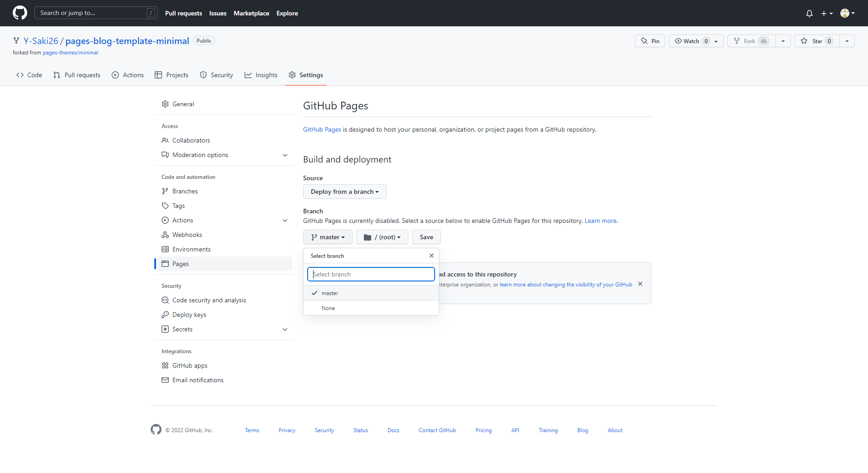Save the Pages branch settings
This screenshot has width=868, height=473.
pos(427,237)
